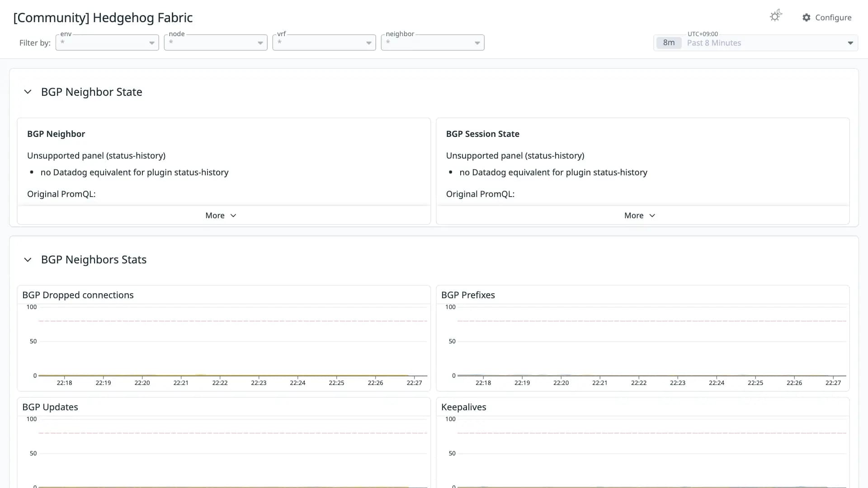Click the BGP Session State panel title

click(x=482, y=134)
